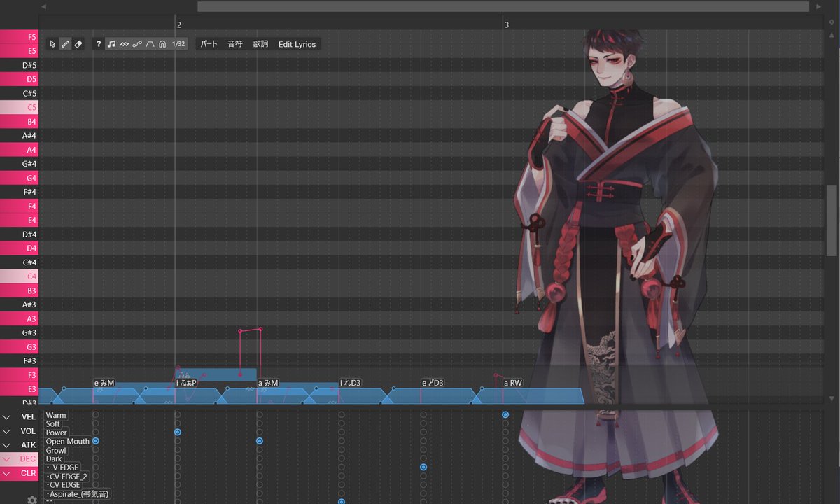
Task: Select the pencil draw tool
Action: [65, 44]
